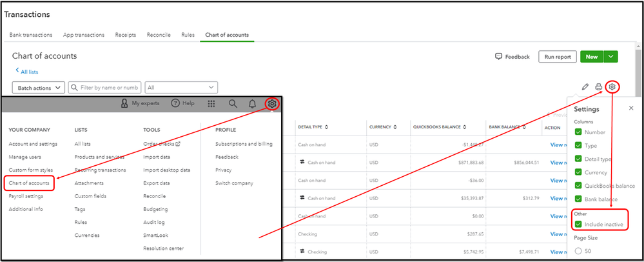Click the Run report button
Image resolution: width=644 pixels, height=262 pixels.
pos(558,57)
